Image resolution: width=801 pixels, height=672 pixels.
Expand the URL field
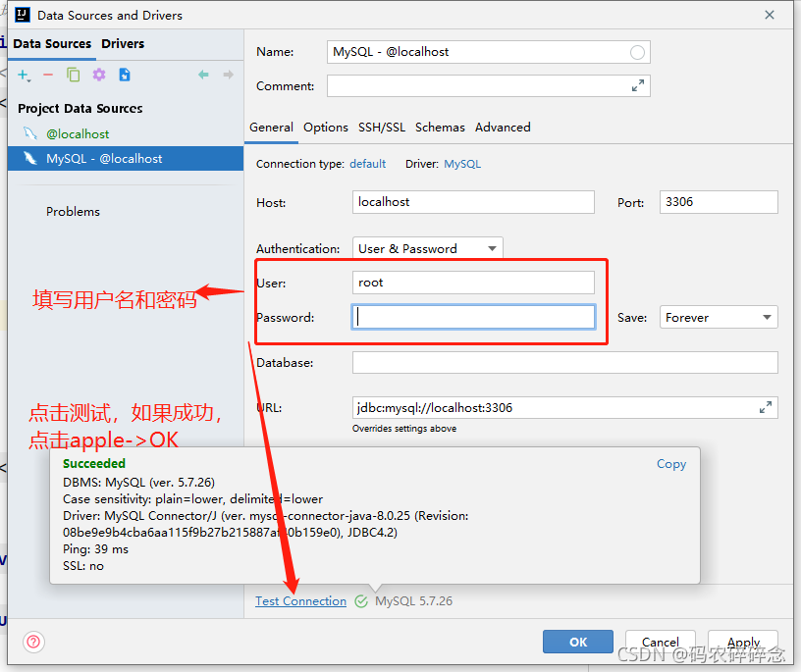point(766,407)
